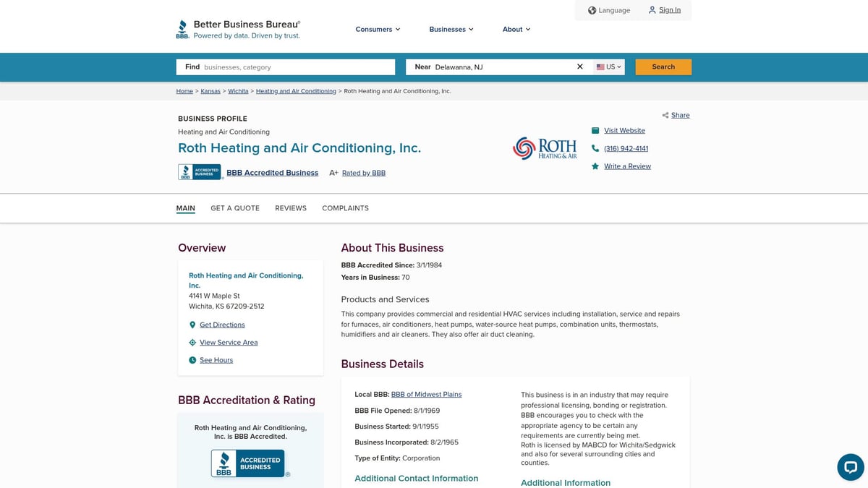Expand the Businesses dropdown menu
This screenshot has height=488, width=868.
451,30
